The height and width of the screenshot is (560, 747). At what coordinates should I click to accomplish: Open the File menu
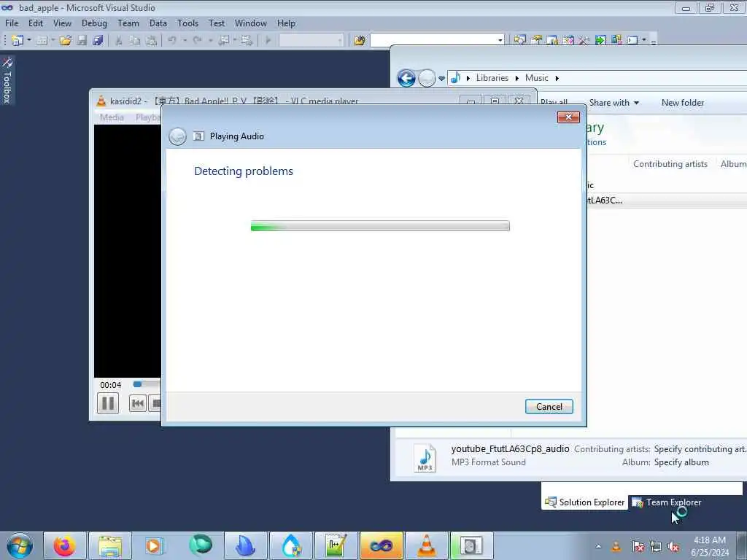[x=12, y=23]
